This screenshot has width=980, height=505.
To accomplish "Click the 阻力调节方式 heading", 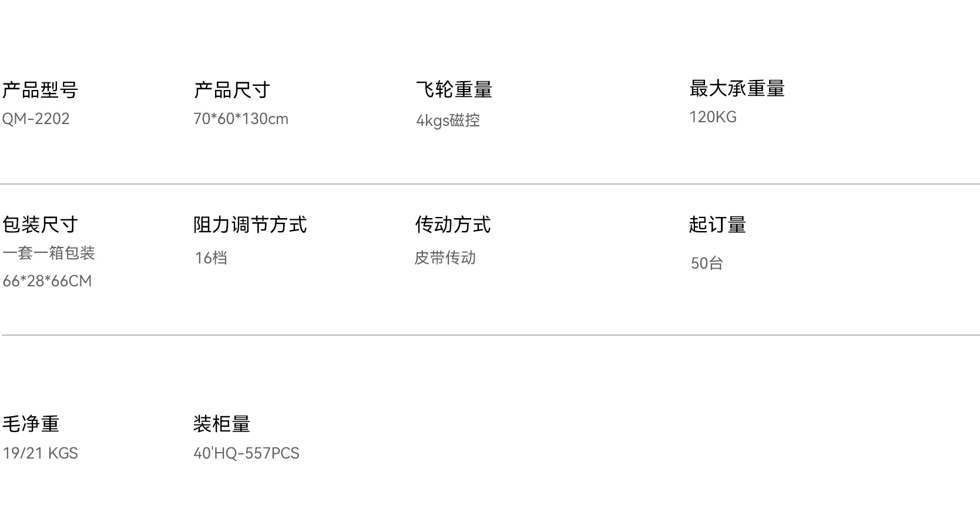I will point(250,225).
